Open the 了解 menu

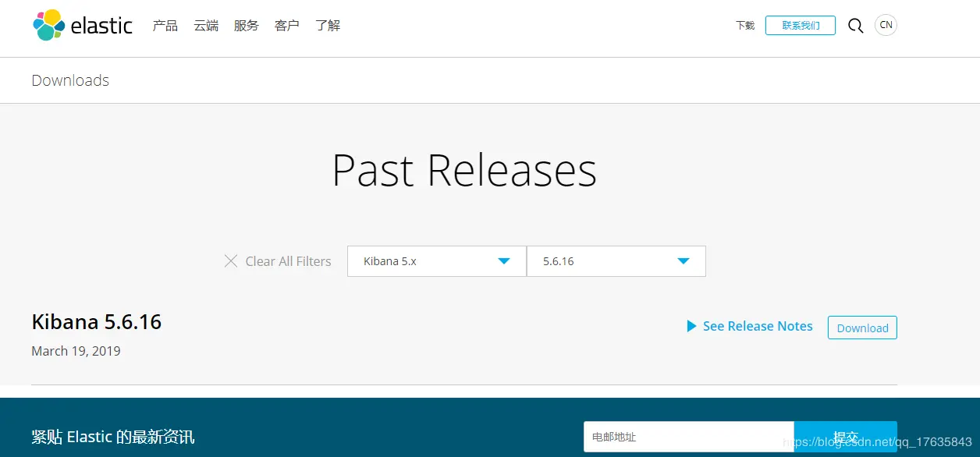click(x=328, y=26)
